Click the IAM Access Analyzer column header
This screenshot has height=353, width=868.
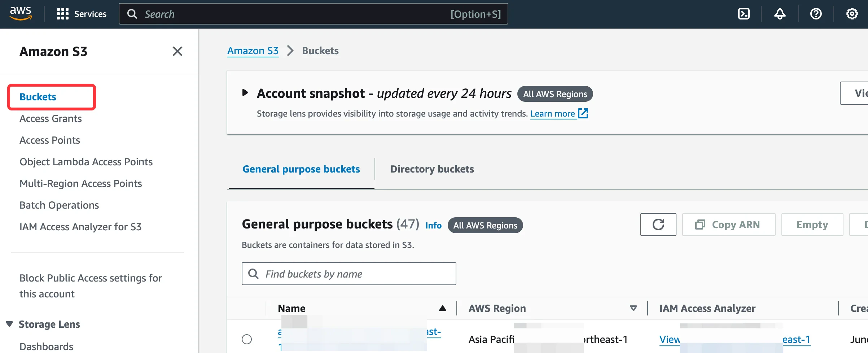[x=707, y=308]
